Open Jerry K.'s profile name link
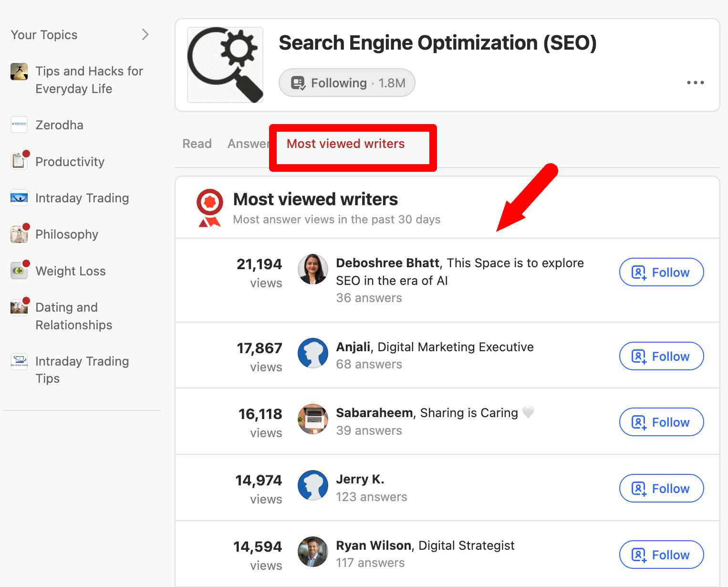728x587 pixels. 360,479
